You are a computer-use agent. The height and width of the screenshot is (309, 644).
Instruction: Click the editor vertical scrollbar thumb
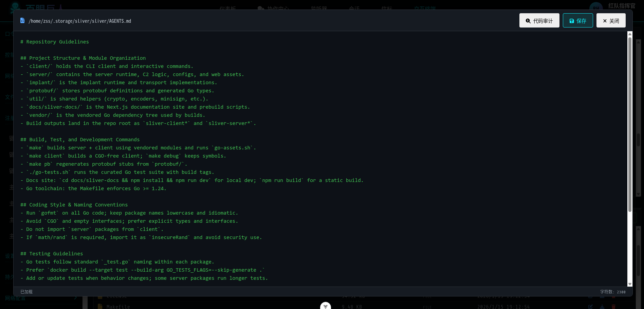[x=630, y=124]
